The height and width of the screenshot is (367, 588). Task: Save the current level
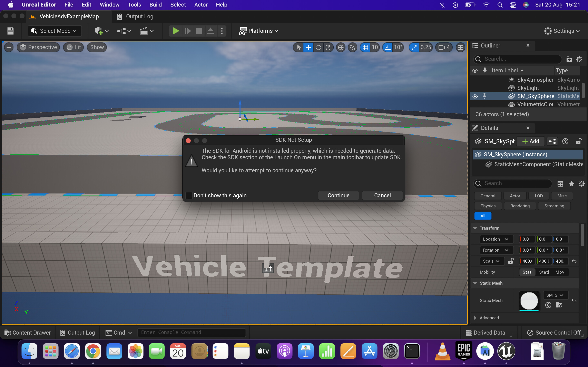10,31
